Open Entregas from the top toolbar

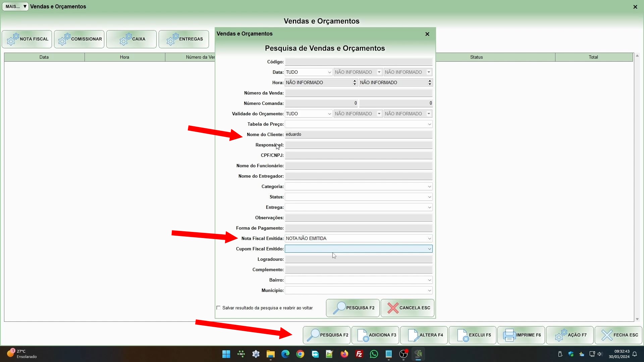pos(184,39)
